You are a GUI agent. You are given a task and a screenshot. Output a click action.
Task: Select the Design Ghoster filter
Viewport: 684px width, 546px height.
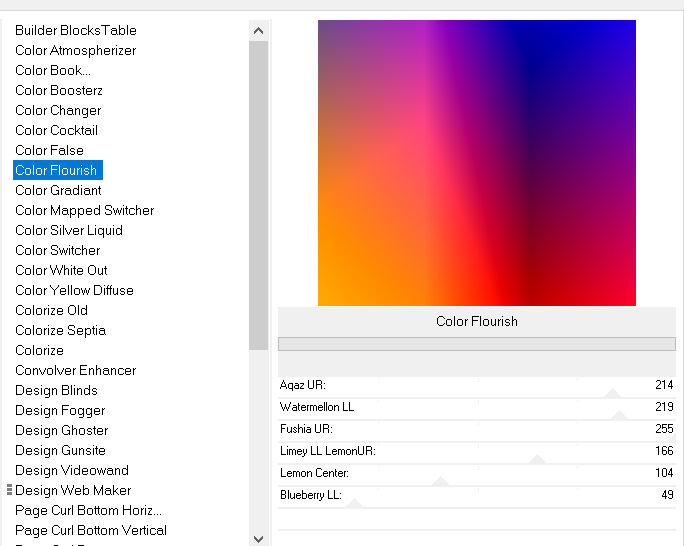[x=62, y=430]
